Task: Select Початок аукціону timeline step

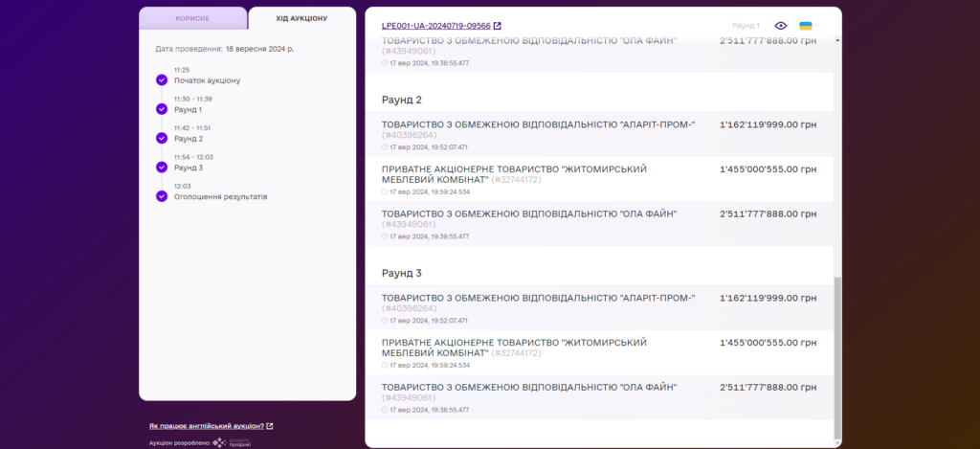Action: tap(207, 80)
